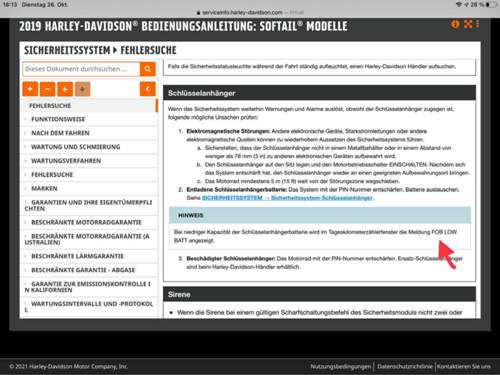
Task: Open GARANTIEN UND IHRE EIGENTÜMERPFLICHTEN chapter
Action: pos(89,205)
